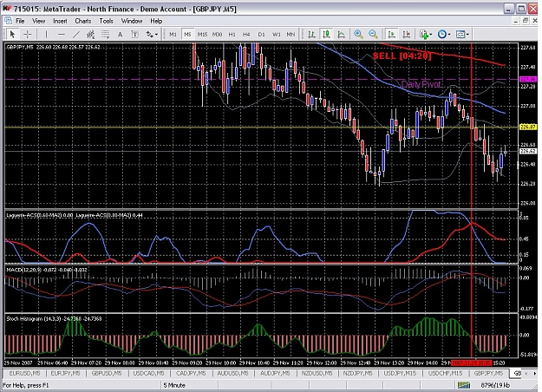Draw a vertical line tool
The width and height of the screenshot is (542, 392).
point(46,34)
